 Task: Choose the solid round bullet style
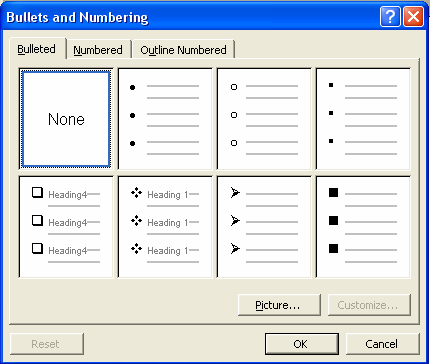(165, 119)
